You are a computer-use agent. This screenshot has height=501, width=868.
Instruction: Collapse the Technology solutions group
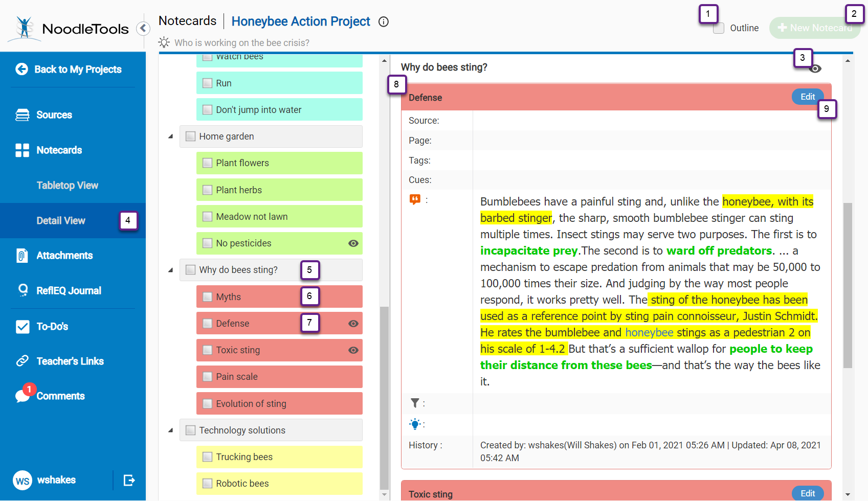coord(170,430)
